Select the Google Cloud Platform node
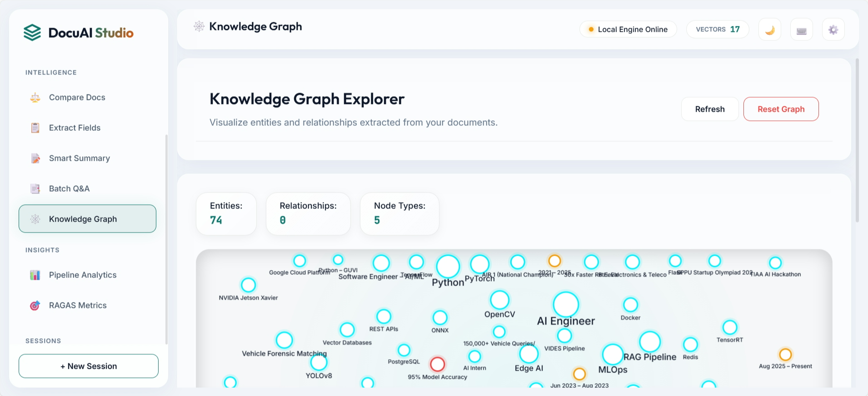Viewport: 868px width, 396px height. click(299, 261)
